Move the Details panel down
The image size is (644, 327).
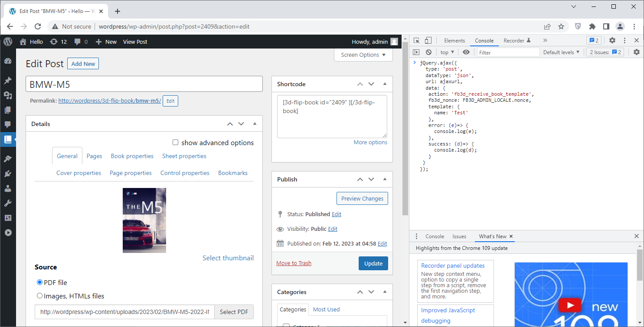coord(241,124)
